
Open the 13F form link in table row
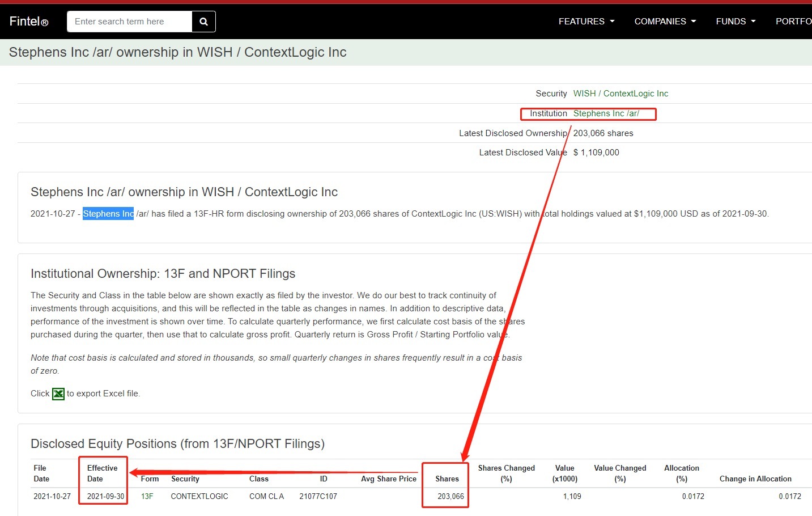tap(147, 496)
